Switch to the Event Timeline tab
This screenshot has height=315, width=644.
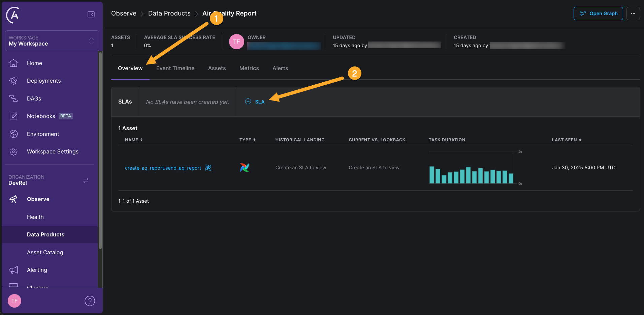[x=175, y=68]
